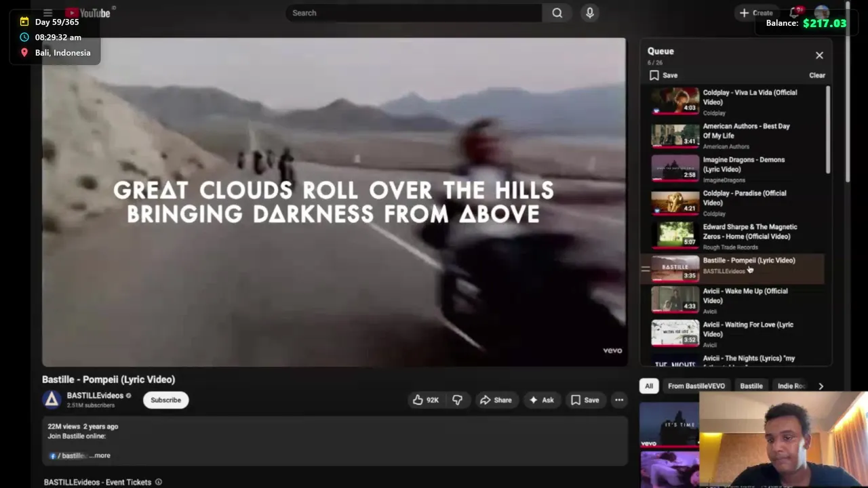868x488 pixels.
Task: Click the BASTILLEvideos - Event Tickets text
Action: pos(98,482)
